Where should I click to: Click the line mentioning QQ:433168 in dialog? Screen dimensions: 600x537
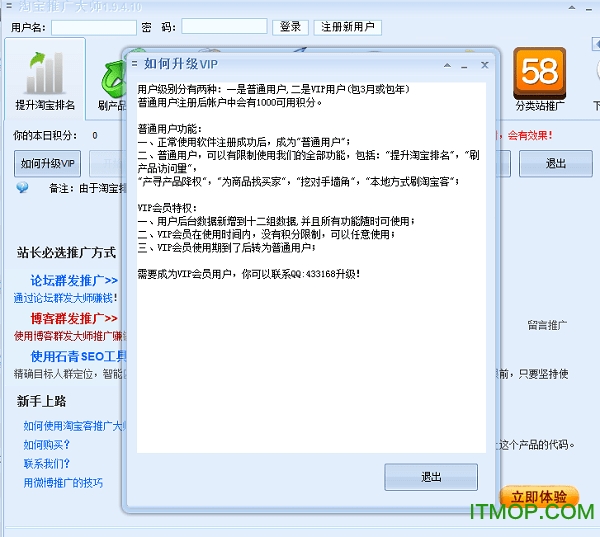pos(249,274)
